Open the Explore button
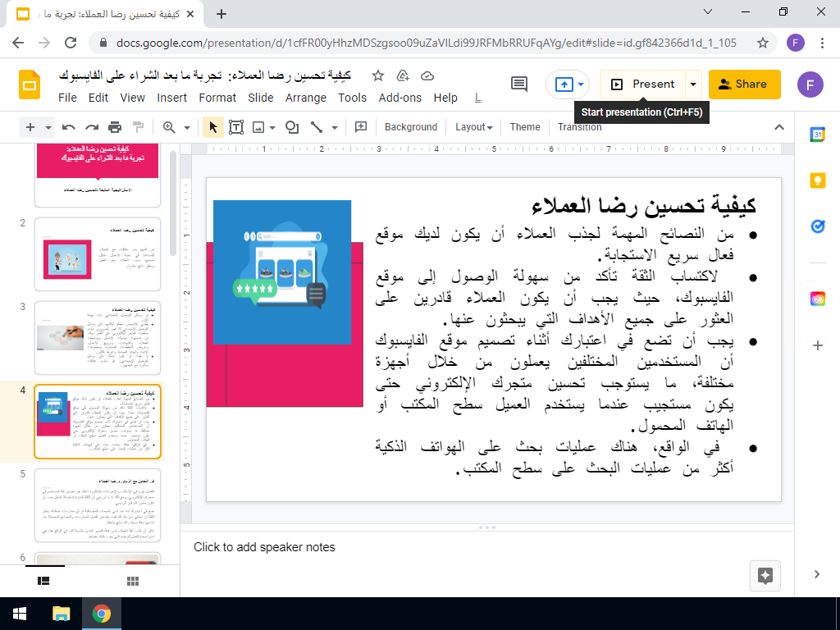This screenshot has height=630, width=840. 765,576
